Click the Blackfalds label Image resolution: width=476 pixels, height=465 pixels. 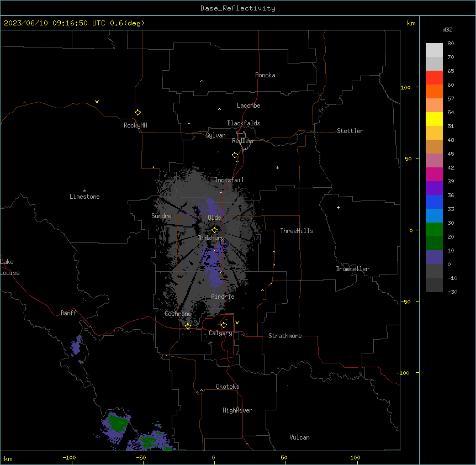[x=244, y=123]
